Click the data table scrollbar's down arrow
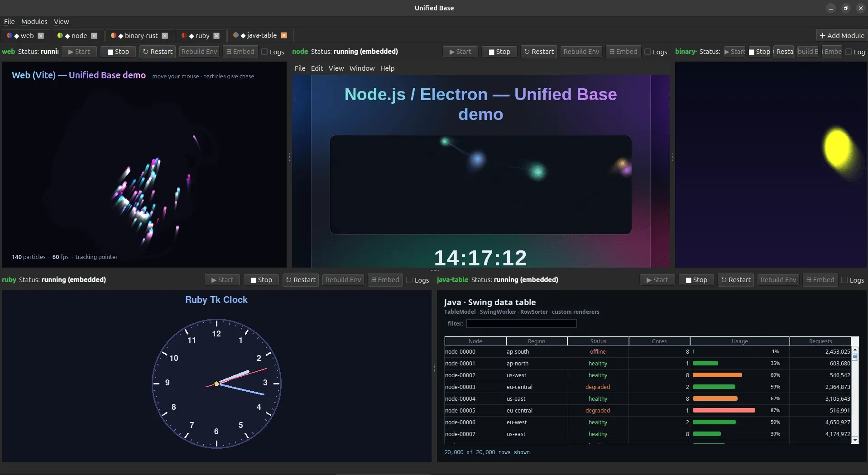Screen dimensions: 868x475 (x=855, y=440)
